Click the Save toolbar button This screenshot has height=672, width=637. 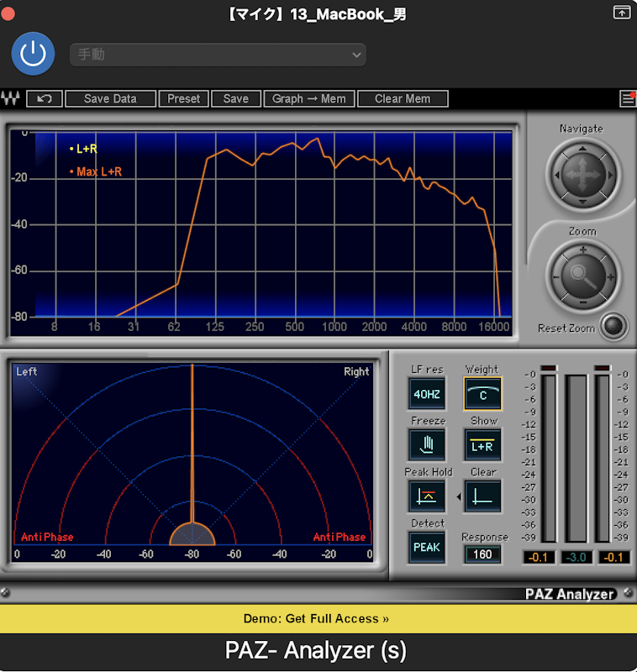click(236, 98)
